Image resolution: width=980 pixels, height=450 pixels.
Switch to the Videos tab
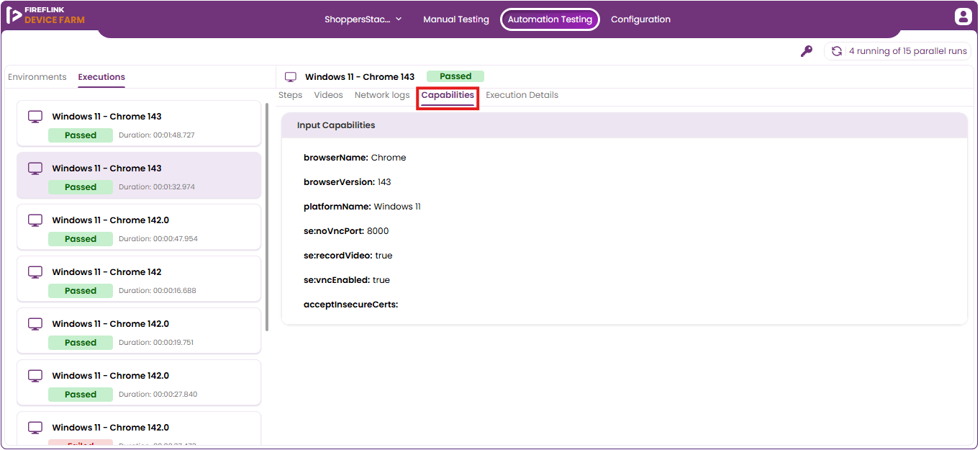pyautogui.click(x=329, y=95)
